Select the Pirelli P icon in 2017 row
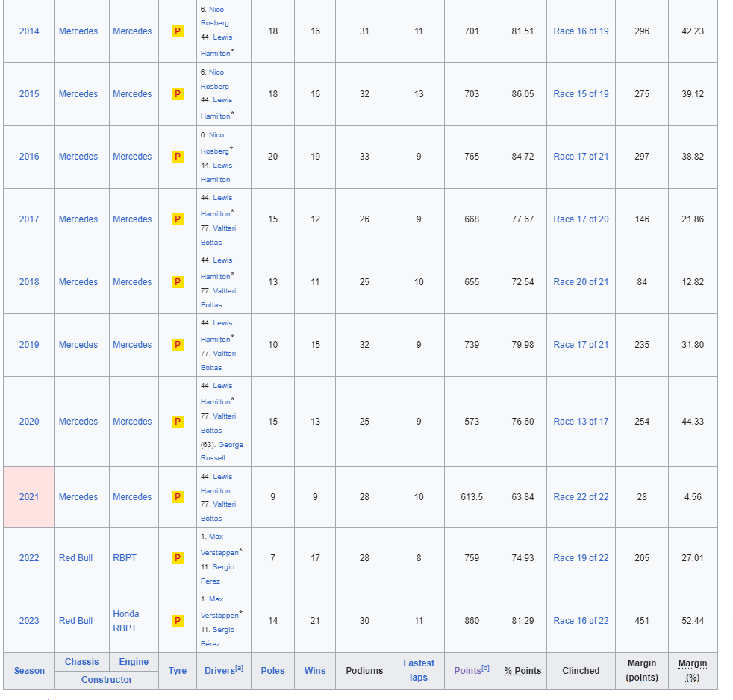Image resolution: width=733 pixels, height=700 pixels. coord(178,219)
